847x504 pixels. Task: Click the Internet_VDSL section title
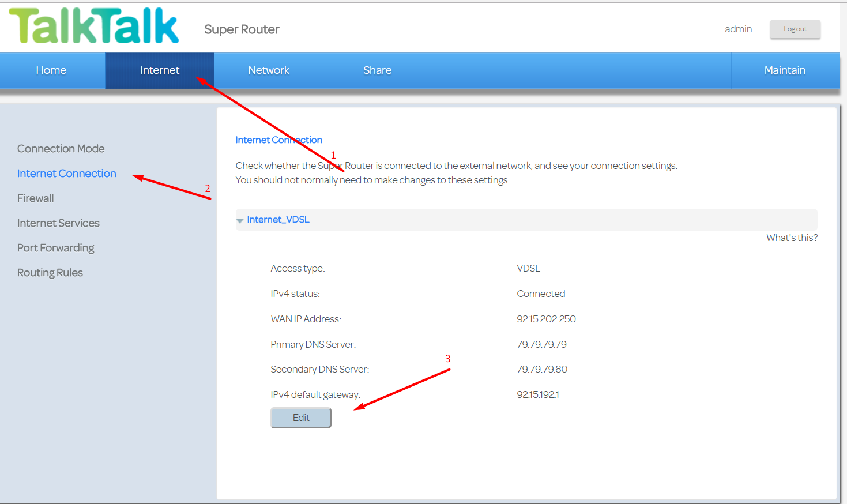(278, 220)
